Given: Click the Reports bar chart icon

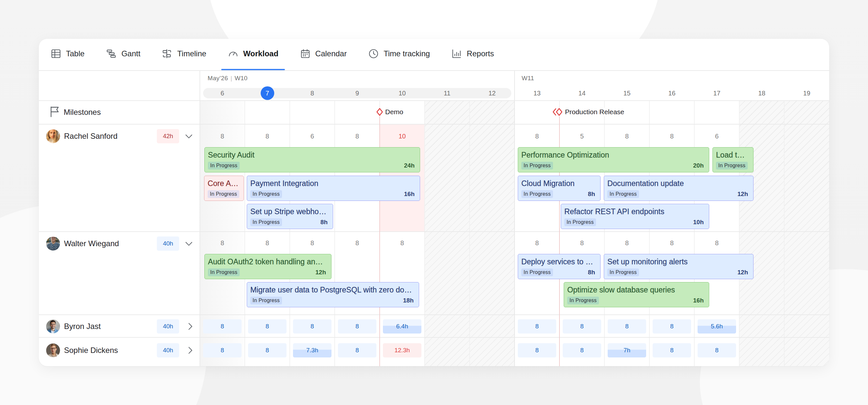Looking at the screenshot, I should (x=457, y=54).
